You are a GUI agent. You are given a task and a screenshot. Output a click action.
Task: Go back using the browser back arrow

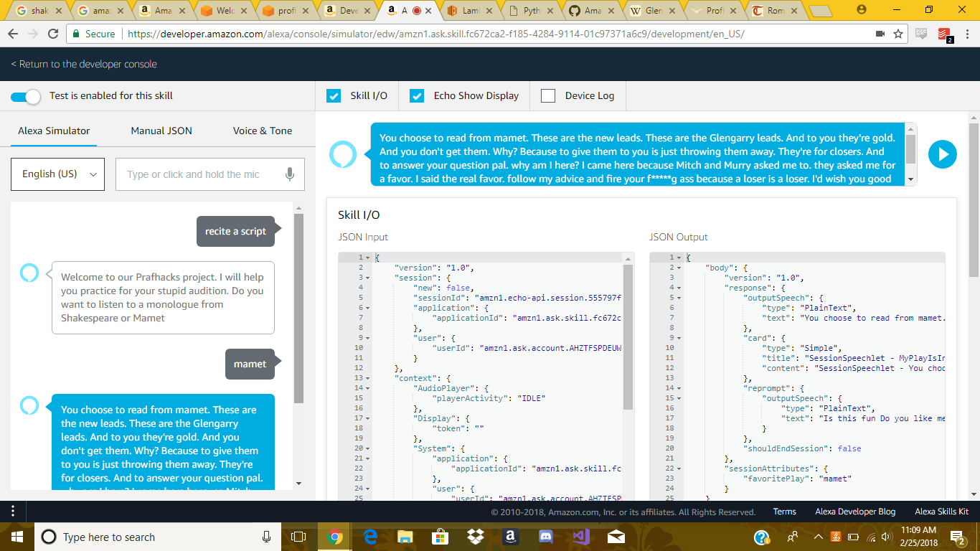(14, 34)
